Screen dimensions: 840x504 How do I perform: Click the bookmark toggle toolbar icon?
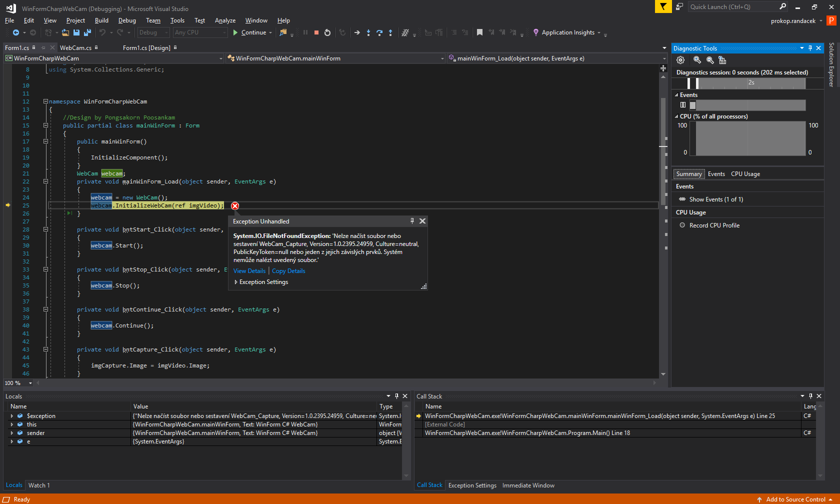point(479,32)
